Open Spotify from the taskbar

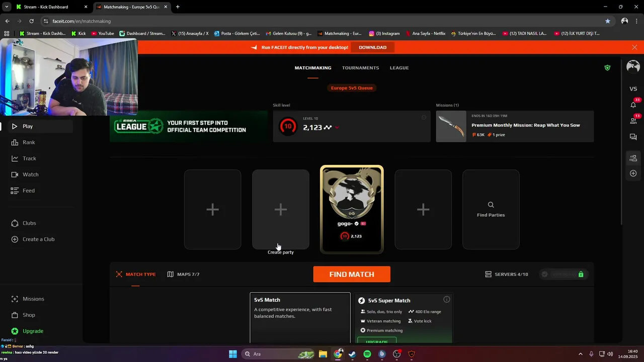pos(367,354)
